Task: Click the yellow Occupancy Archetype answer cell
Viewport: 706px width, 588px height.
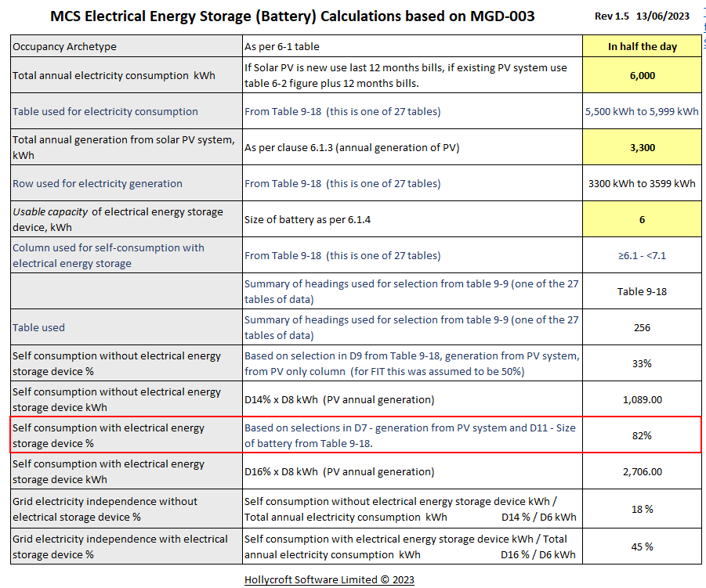Action: (642, 46)
